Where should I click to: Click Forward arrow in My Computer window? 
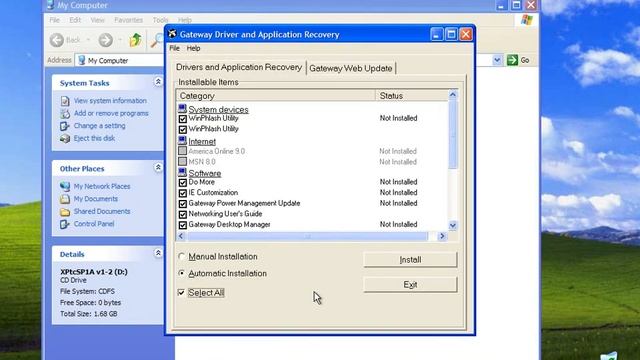pyautogui.click(x=106, y=40)
